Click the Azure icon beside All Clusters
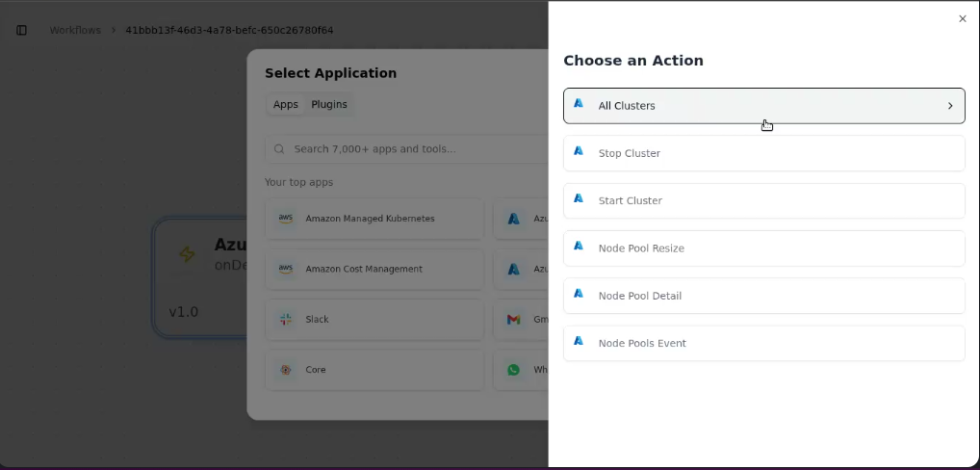The image size is (980, 470). pyautogui.click(x=579, y=103)
